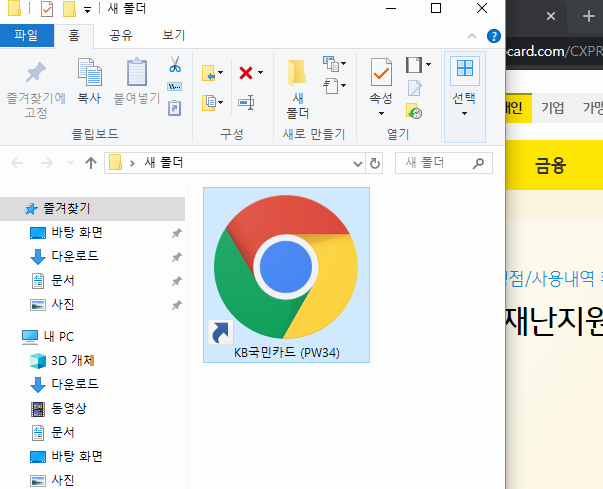
Task: Collapse the ribbon with the chevron arrow
Action: pos(472,36)
